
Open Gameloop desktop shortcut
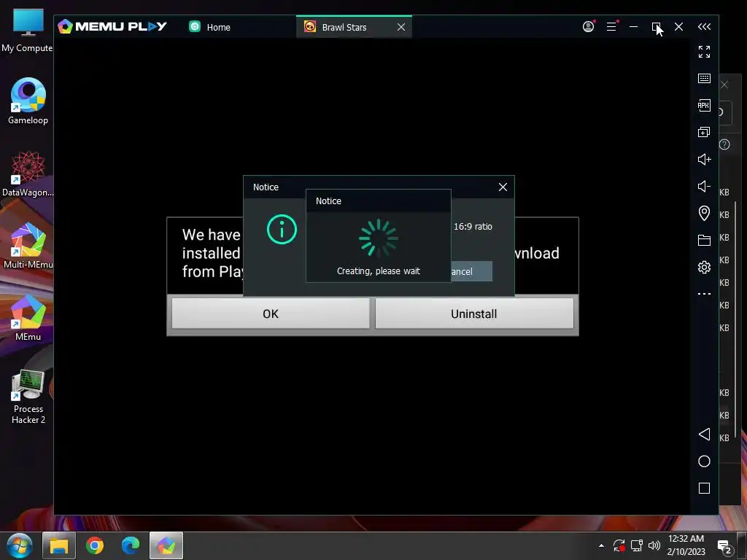tap(28, 101)
